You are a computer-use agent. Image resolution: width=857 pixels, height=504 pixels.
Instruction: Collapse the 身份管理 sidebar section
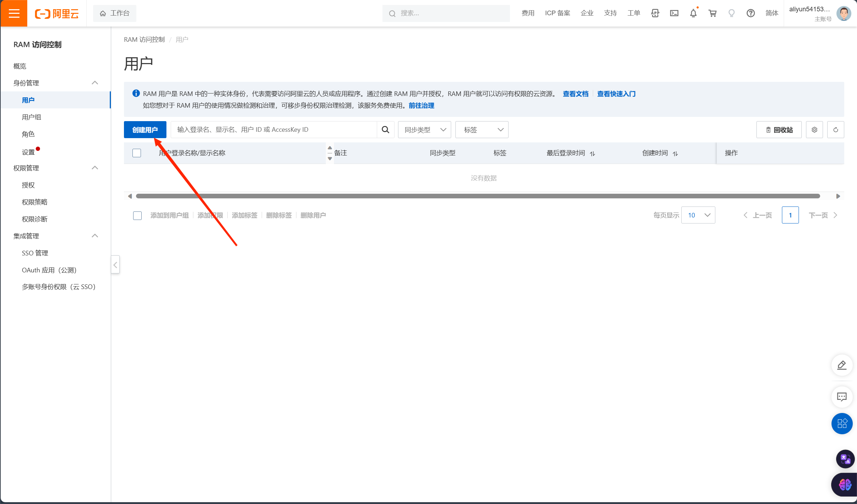(x=95, y=83)
